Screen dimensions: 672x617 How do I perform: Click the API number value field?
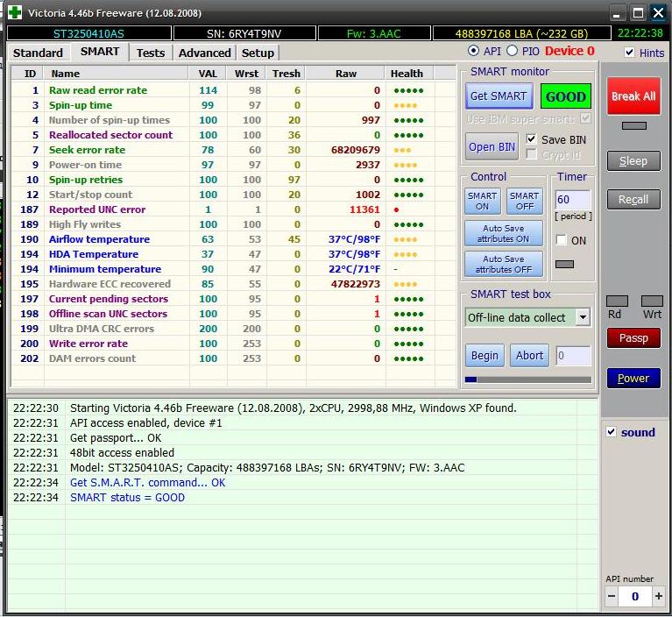tap(634, 596)
